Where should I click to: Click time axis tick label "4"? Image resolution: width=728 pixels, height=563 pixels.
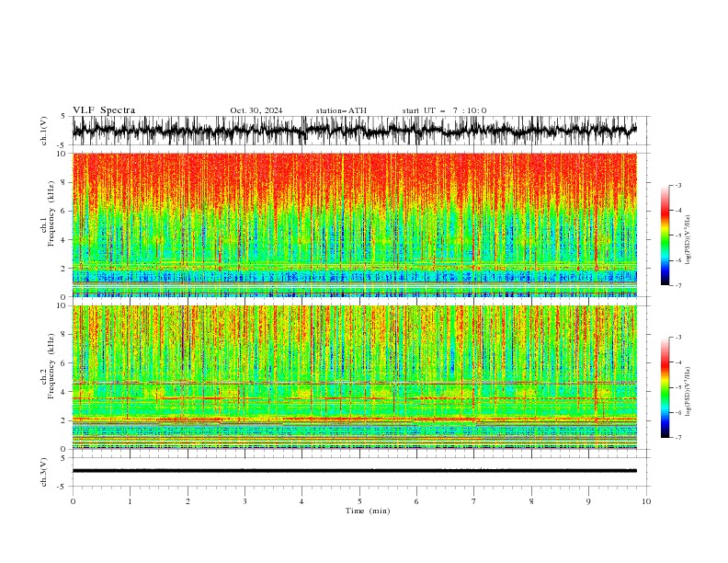point(301,501)
